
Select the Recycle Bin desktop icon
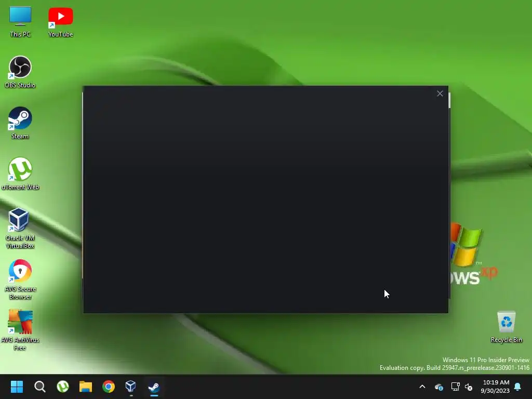[506, 327]
